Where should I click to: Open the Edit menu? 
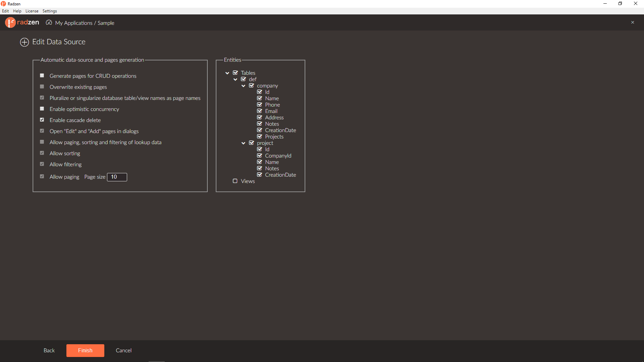(5, 11)
